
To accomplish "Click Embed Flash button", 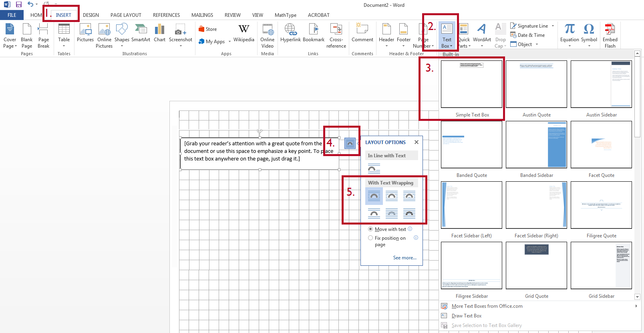I will click(610, 36).
